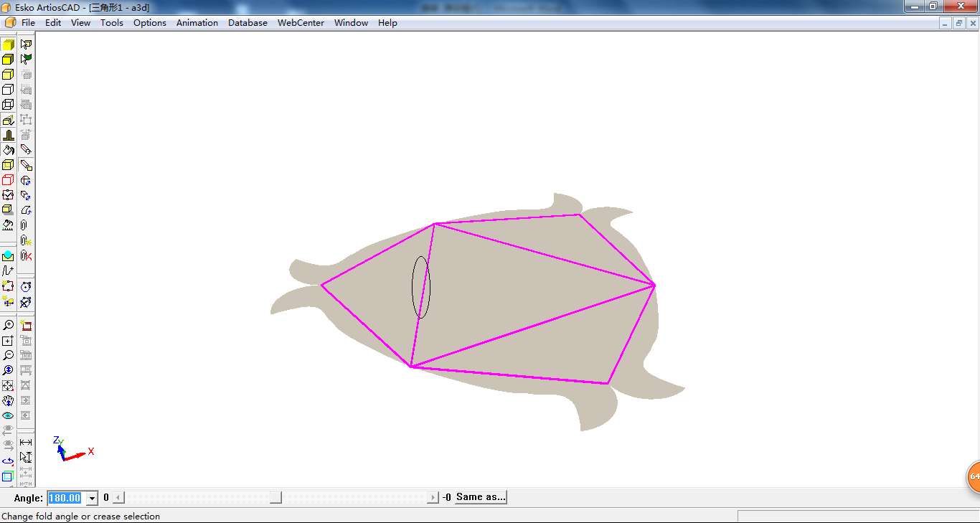Select the dimension measurement arrows tool
980x523 pixels.
pos(26,442)
